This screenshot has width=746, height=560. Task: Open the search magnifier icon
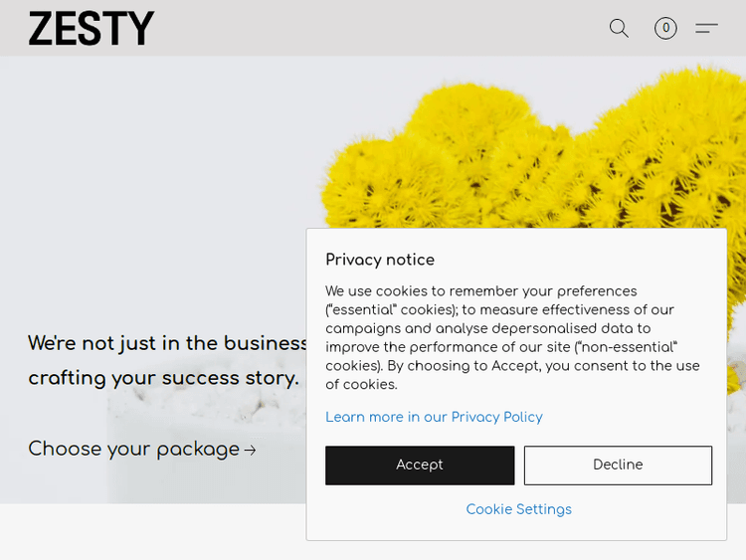[x=619, y=28]
